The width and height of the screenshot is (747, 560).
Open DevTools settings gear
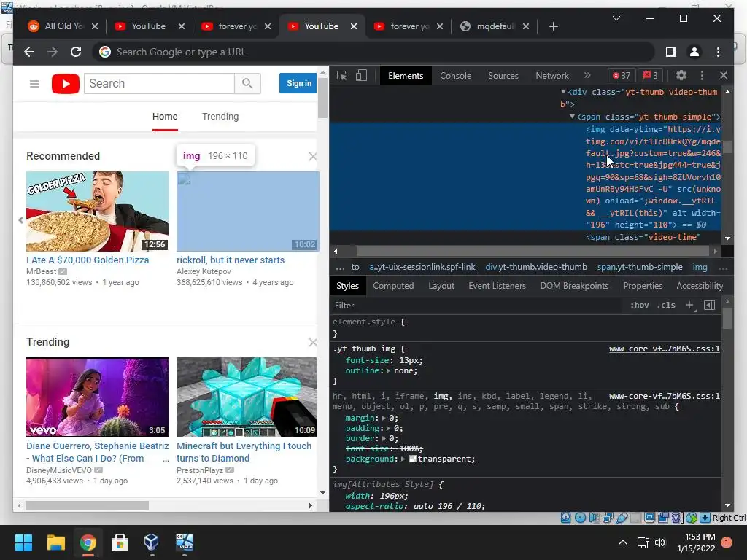[x=681, y=75]
